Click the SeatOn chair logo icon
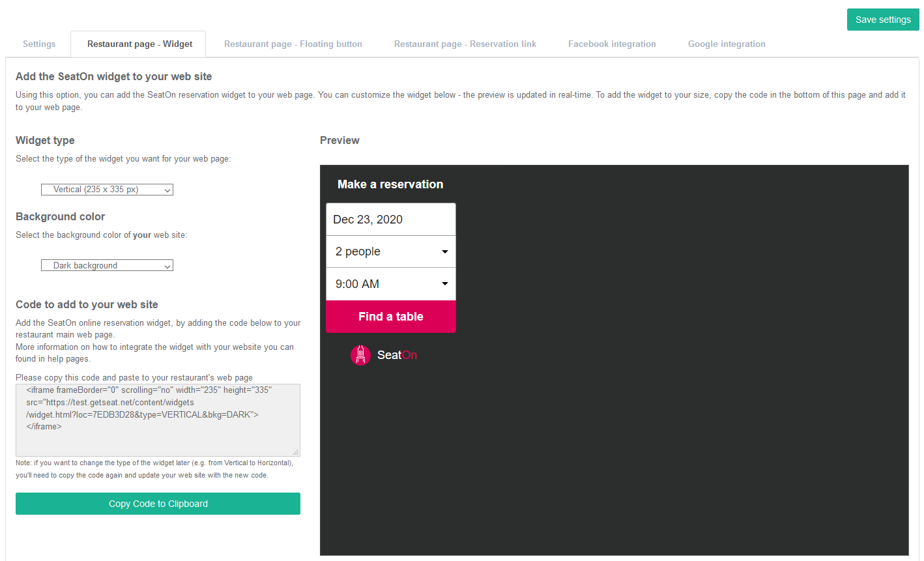 click(360, 355)
